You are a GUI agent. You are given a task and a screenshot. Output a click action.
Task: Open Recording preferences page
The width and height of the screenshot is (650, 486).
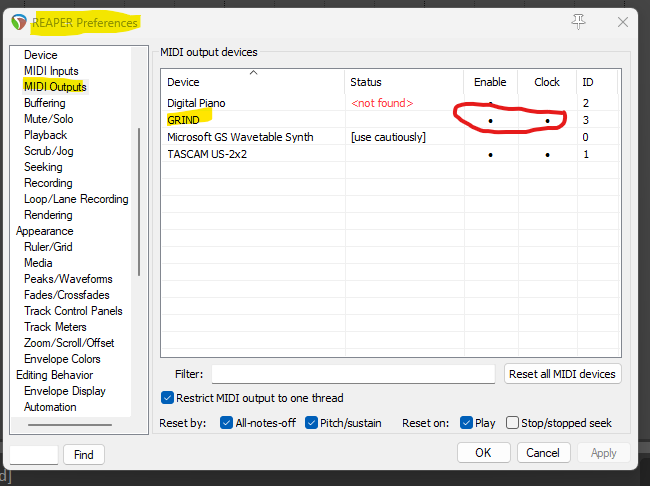48,183
